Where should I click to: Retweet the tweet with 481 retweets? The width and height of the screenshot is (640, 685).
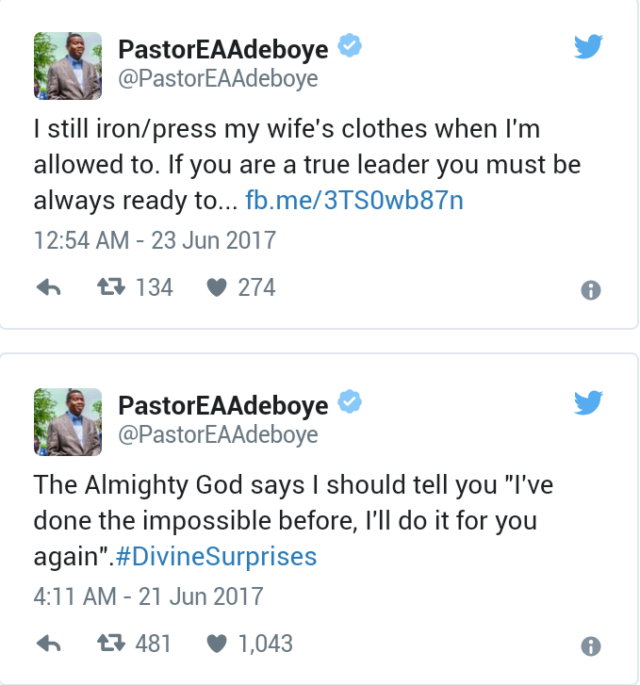tap(110, 643)
